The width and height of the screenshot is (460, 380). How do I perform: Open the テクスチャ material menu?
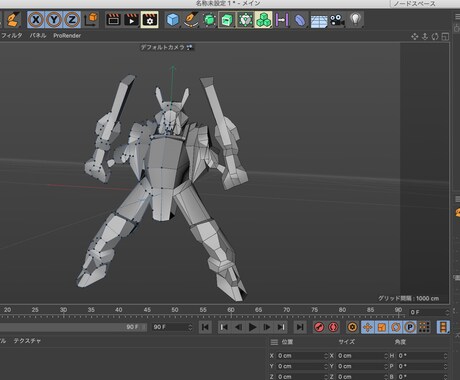pos(27,341)
